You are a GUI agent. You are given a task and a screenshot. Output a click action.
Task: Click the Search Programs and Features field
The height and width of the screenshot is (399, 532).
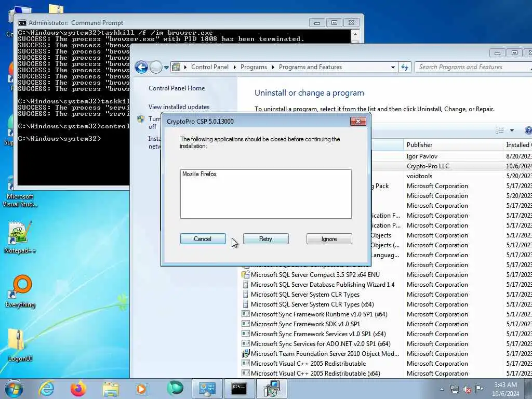click(472, 67)
